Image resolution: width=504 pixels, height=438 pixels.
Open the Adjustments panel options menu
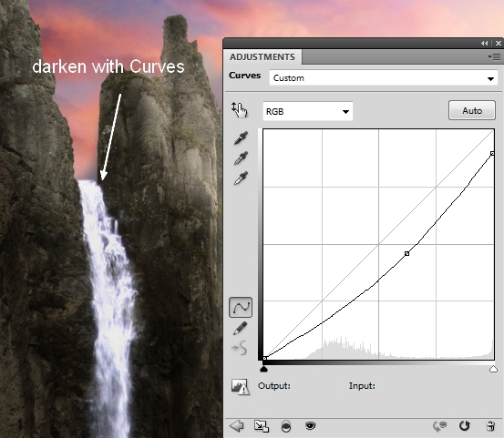(x=494, y=57)
